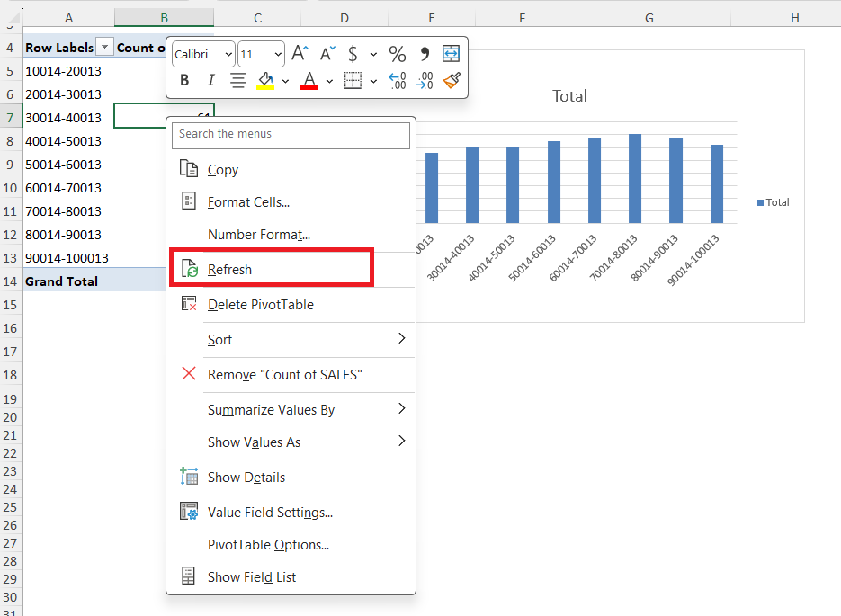Click the Format Painter brush icon
This screenshot has height=616, width=841.
[452, 80]
